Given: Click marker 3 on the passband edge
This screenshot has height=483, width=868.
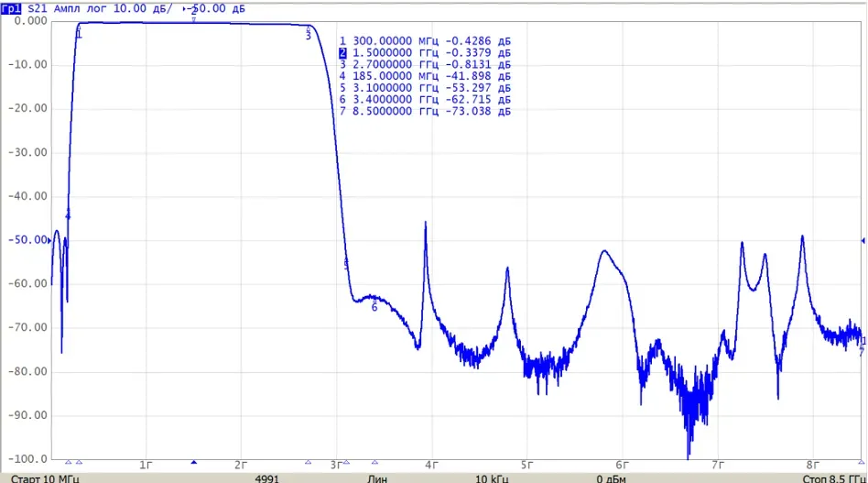Looking at the screenshot, I should [x=309, y=34].
